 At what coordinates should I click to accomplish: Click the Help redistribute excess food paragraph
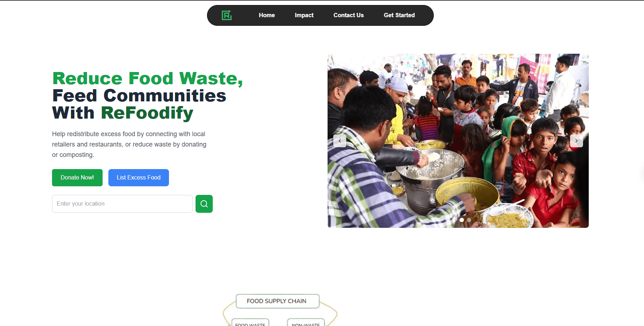point(129,144)
